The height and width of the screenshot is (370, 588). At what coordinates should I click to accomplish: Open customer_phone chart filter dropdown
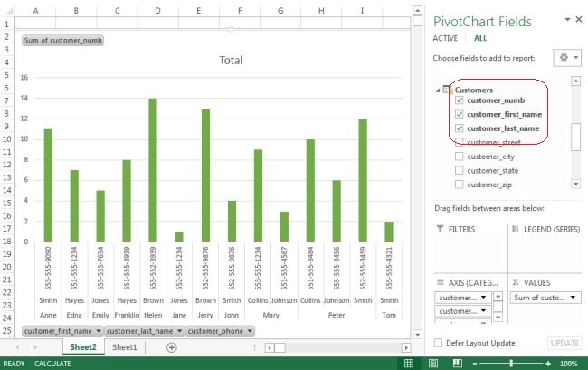(x=250, y=331)
